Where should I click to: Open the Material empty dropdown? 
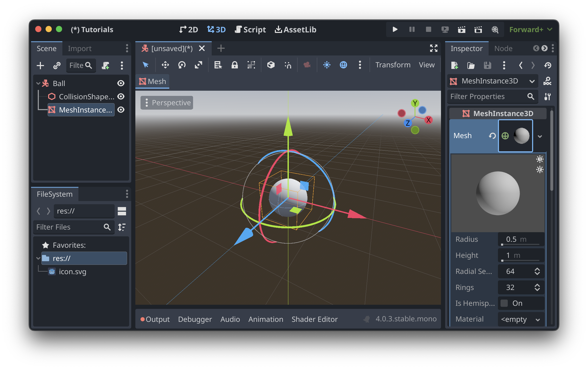[x=521, y=319]
